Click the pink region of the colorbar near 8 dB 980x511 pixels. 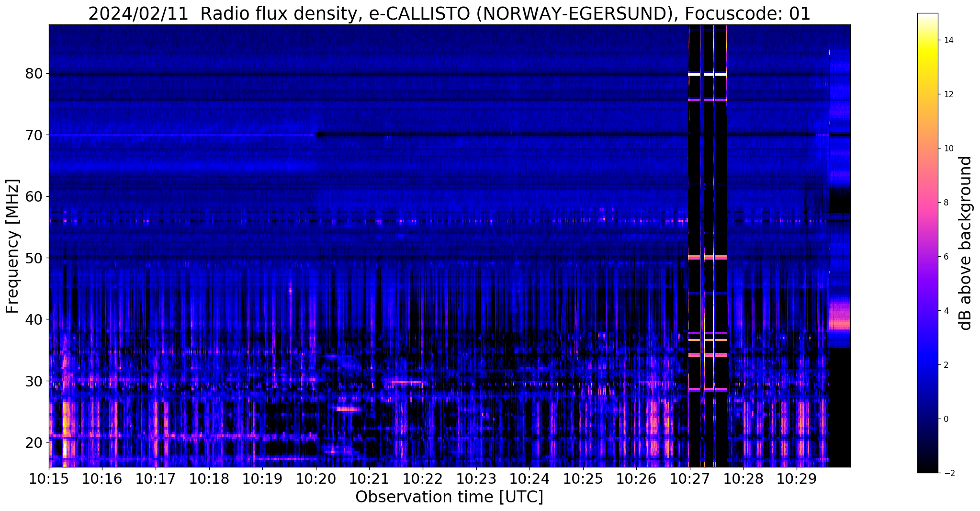(927, 203)
